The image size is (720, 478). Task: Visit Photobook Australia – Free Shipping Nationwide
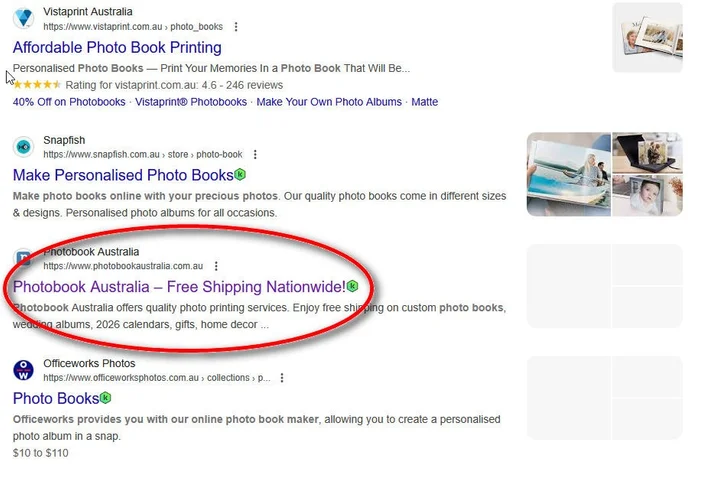[178, 287]
